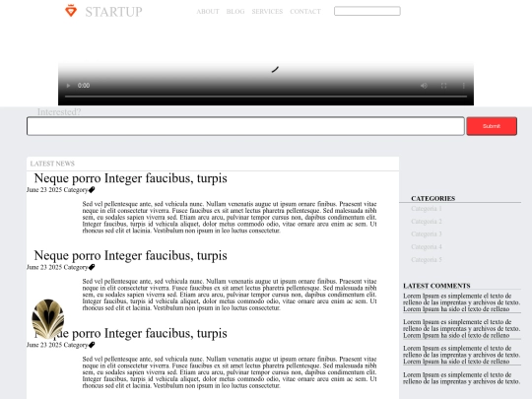Click the LATEST COMMENTS sidebar heading

pyautogui.click(x=436, y=286)
